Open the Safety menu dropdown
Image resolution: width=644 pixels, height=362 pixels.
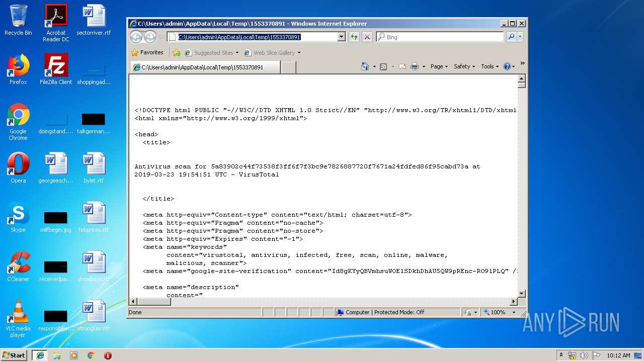tap(464, 66)
